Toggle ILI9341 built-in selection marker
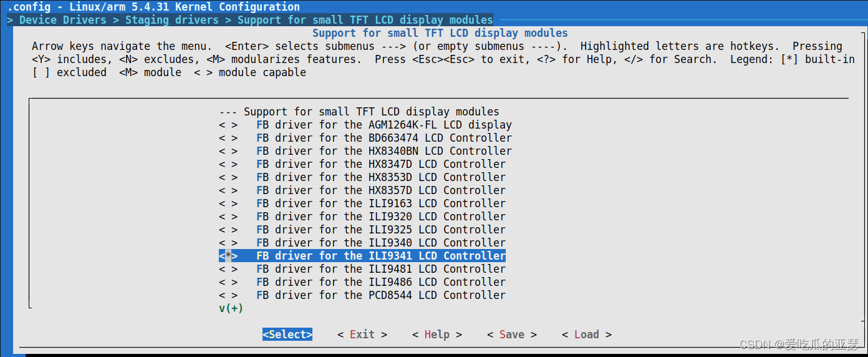The height and width of the screenshot is (357, 868). click(x=228, y=256)
